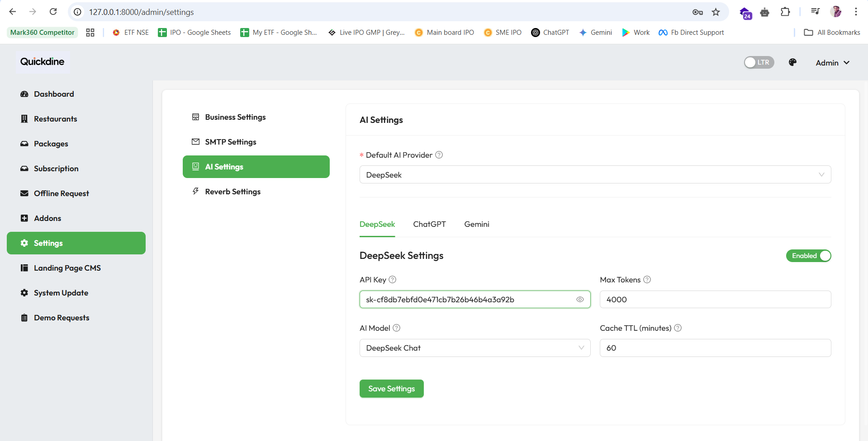
Task: Open IPO - Google Sheets bookmark
Action: (194, 33)
